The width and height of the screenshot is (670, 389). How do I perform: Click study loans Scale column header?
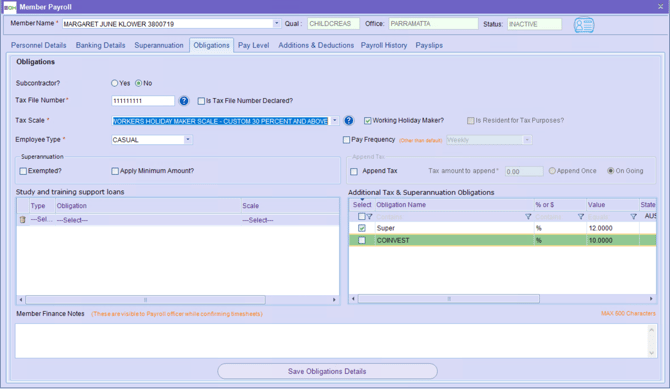click(x=290, y=206)
